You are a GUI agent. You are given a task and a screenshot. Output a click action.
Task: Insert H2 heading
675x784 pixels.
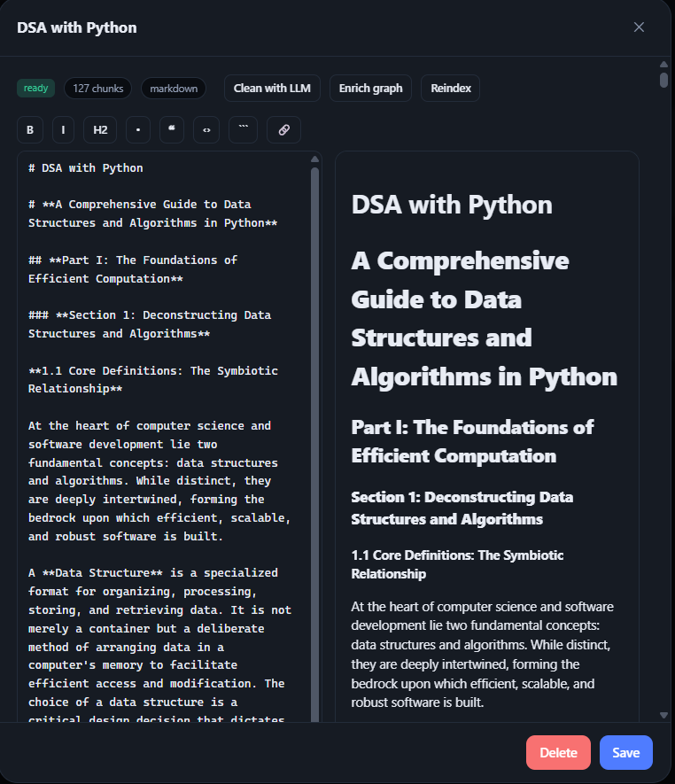(x=100, y=130)
